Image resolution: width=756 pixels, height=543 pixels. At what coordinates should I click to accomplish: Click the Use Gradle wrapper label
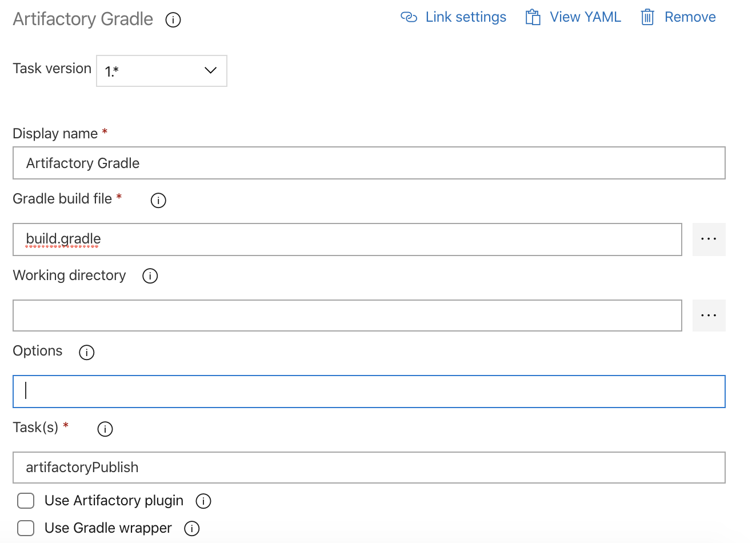109,528
